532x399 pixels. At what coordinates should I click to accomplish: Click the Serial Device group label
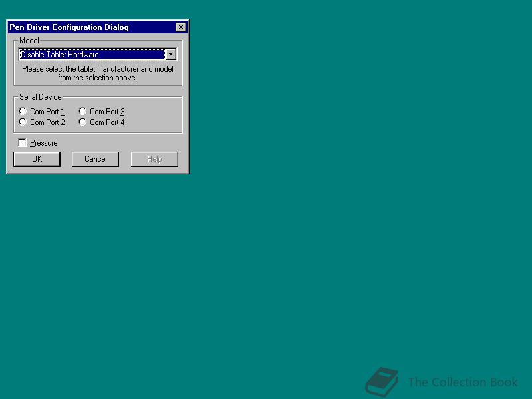pyautogui.click(x=41, y=97)
